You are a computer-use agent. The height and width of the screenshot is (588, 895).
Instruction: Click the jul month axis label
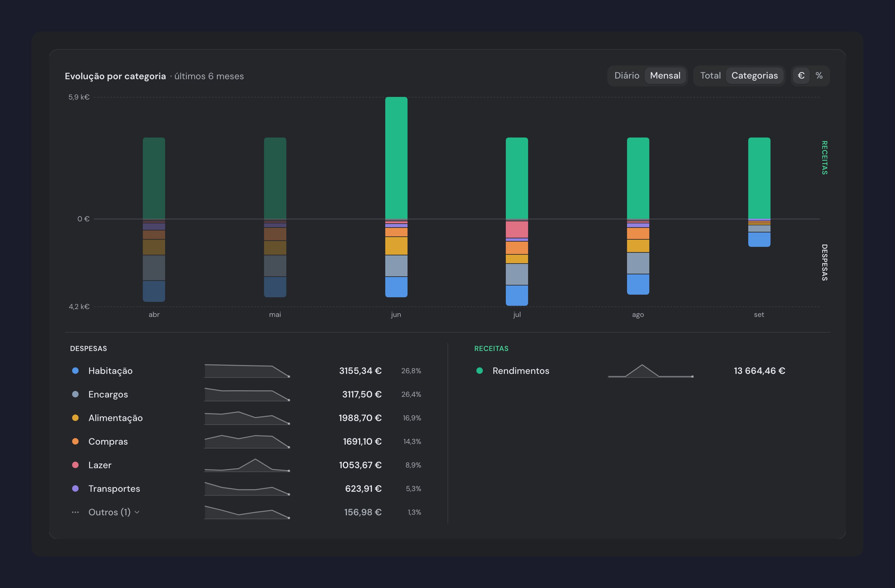(517, 315)
